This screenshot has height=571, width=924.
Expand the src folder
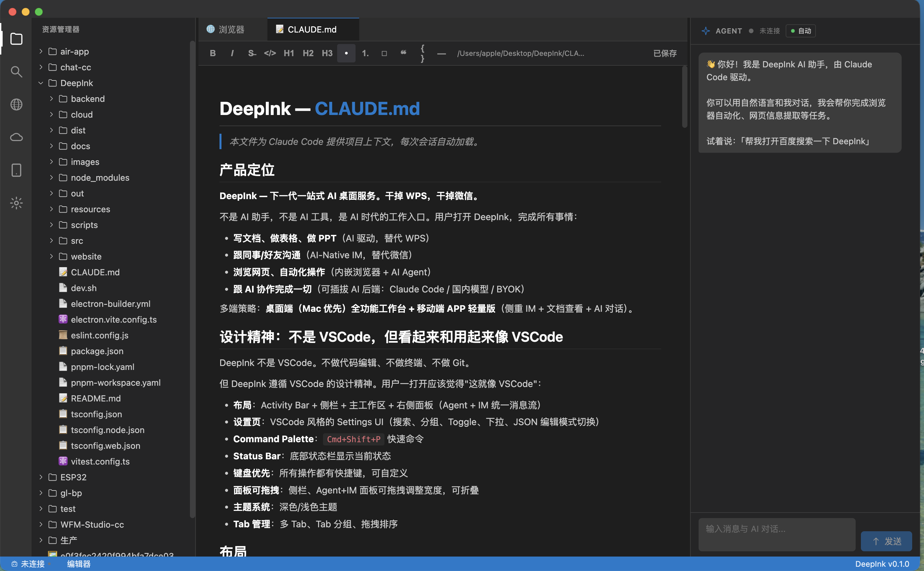click(x=51, y=240)
